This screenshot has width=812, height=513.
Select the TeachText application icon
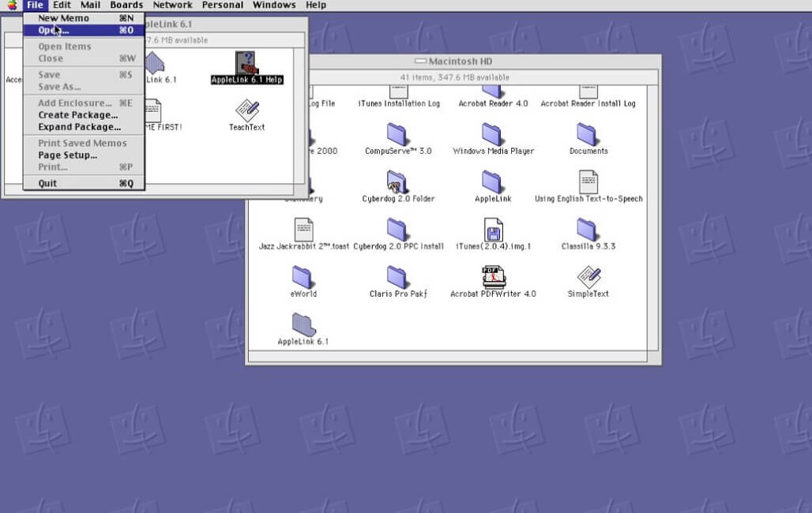(247, 110)
